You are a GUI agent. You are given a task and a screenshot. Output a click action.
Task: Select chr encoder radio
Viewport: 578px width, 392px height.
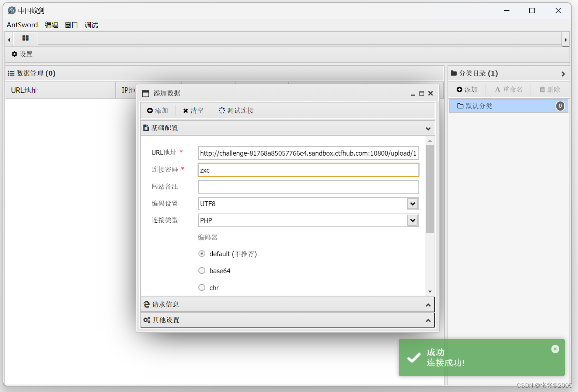click(x=202, y=288)
